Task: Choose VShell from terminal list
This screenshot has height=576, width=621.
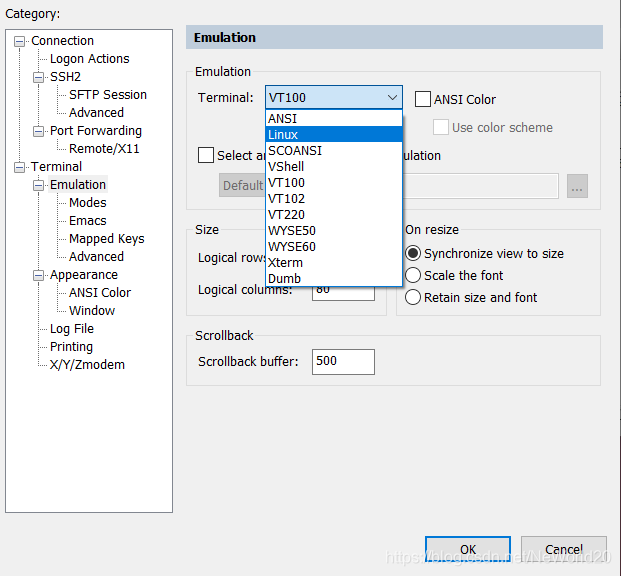Action: coord(334,166)
